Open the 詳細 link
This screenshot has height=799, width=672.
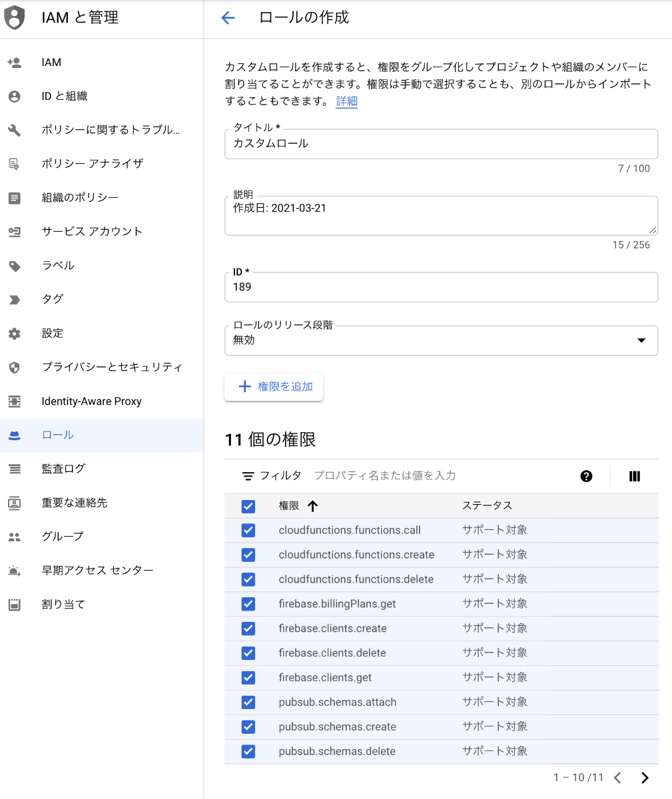coord(346,101)
